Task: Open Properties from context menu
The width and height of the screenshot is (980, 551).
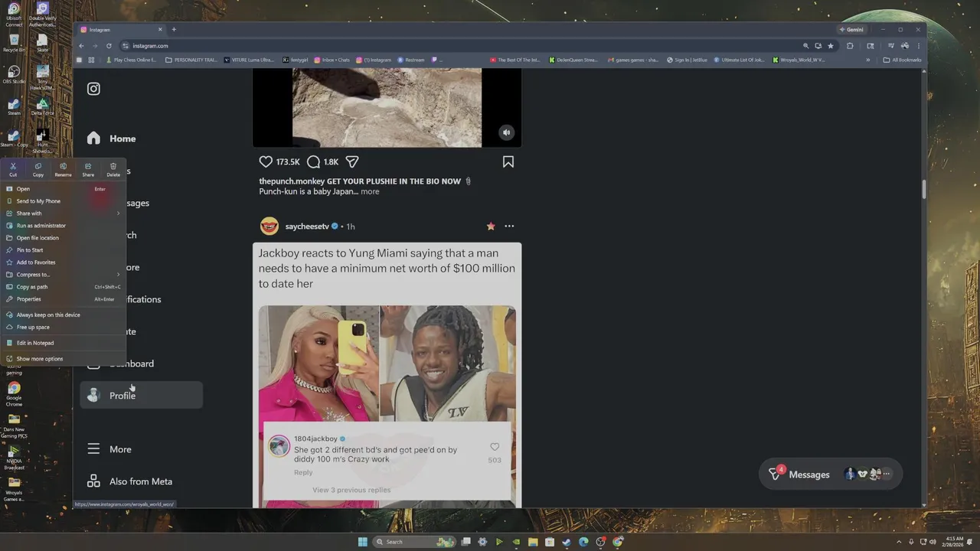Action: click(63, 299)
